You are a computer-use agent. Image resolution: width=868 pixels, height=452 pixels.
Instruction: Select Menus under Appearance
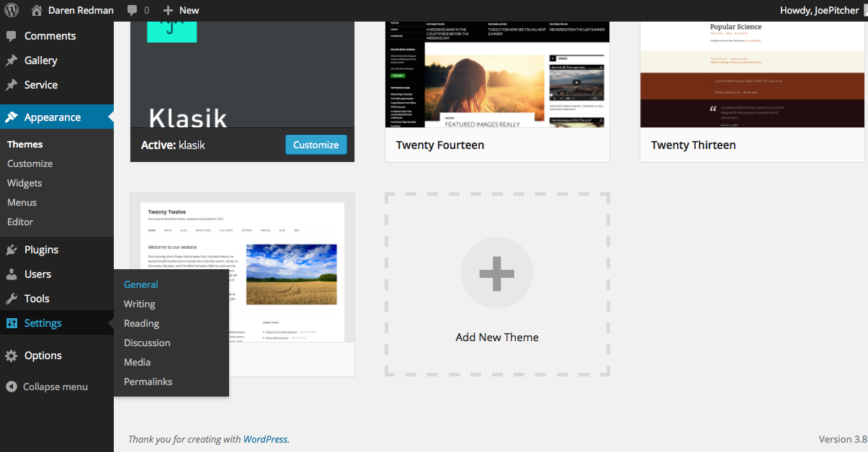coord(22,202)
